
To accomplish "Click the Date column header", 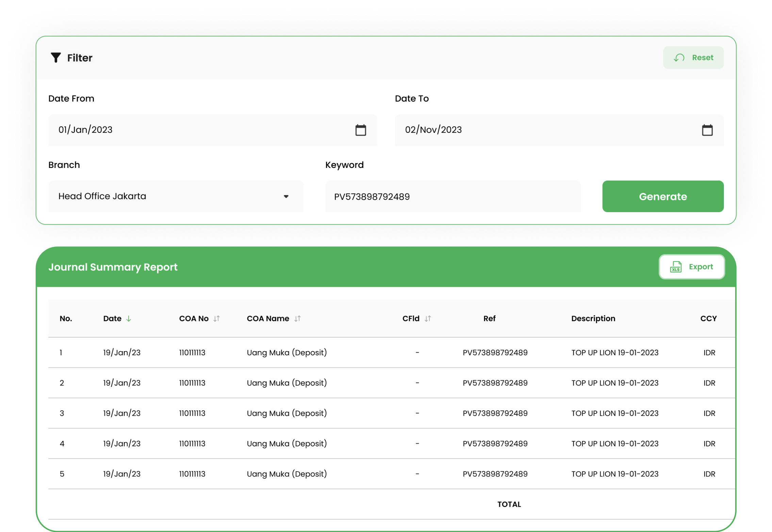I will pyautogui.click(x=112, y=319).
